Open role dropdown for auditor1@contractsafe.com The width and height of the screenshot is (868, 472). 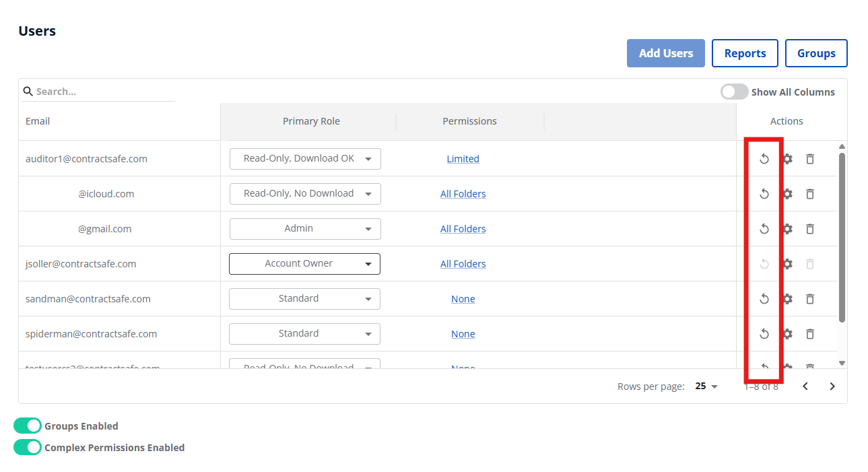coord(305,159)
